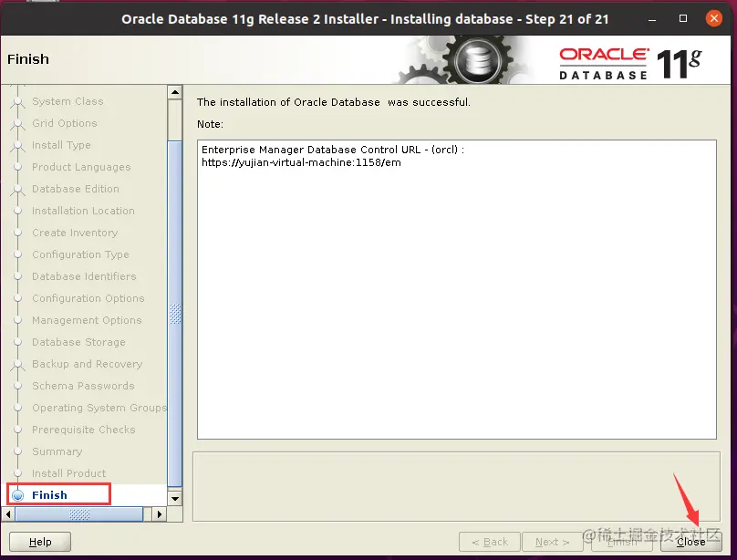The width and height of the screenshot is (737, 560).
Task: Click the Finish step radio bullet
Action: click(x=18, y=495)
